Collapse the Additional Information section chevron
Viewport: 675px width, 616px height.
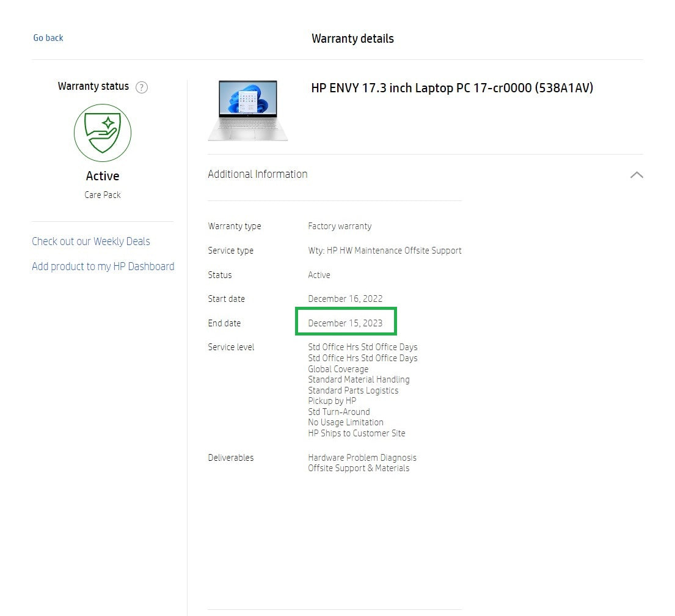click(x=636, y=175)
